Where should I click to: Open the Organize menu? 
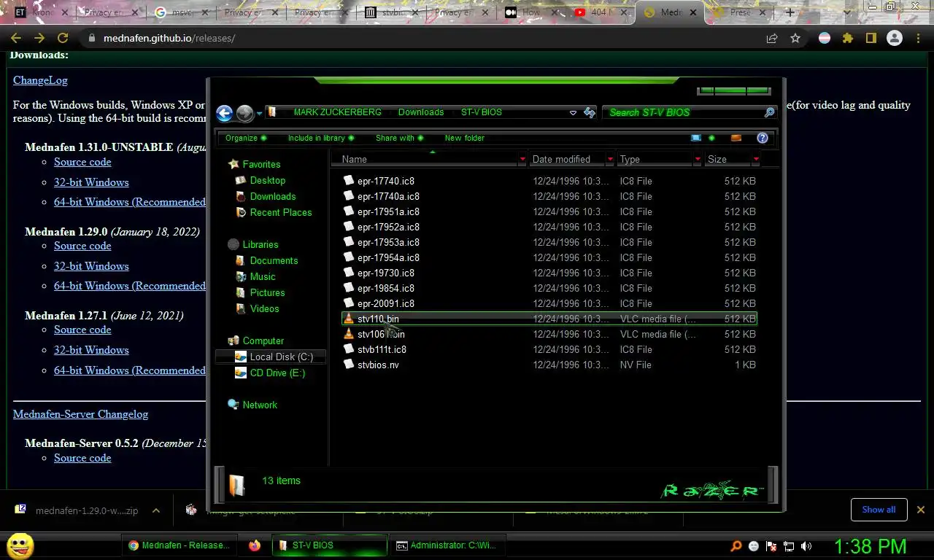[245, 138]
